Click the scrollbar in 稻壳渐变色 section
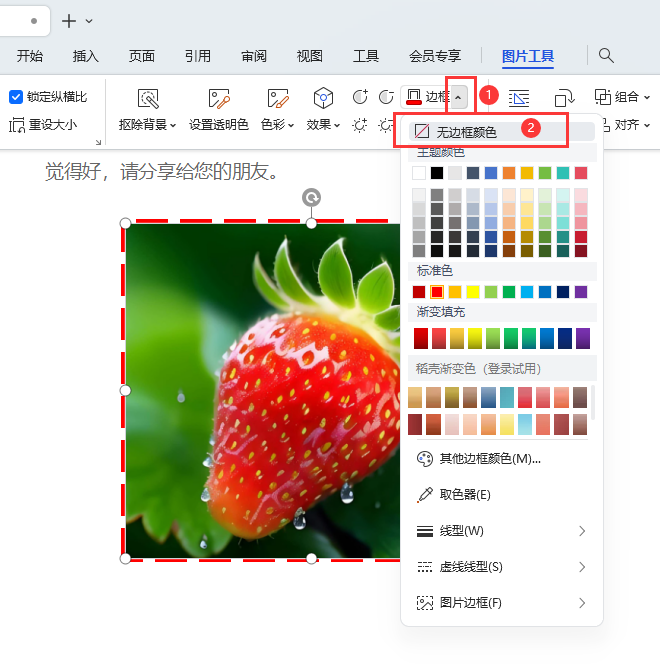 pos(593,402)
